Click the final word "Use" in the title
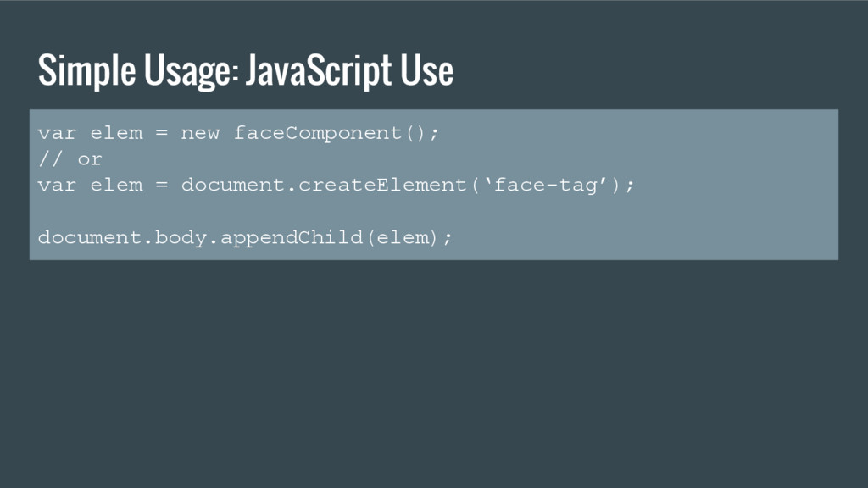The height and width of the screenshot is (488, 868). pos(427,69)
